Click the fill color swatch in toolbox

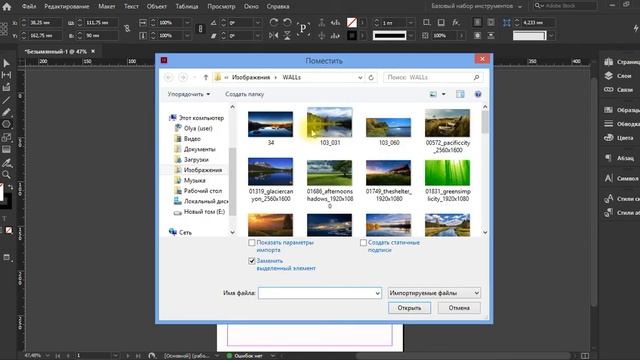click(2, 193)
